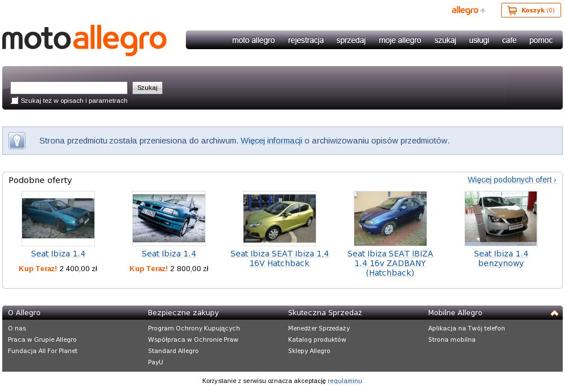Open thumbnail of green Seat Ibiza

click(280, 219)
